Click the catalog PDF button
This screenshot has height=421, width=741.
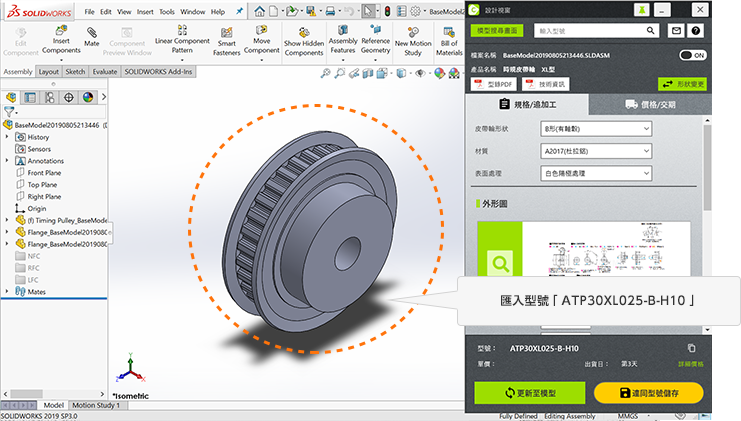point(494,84)
